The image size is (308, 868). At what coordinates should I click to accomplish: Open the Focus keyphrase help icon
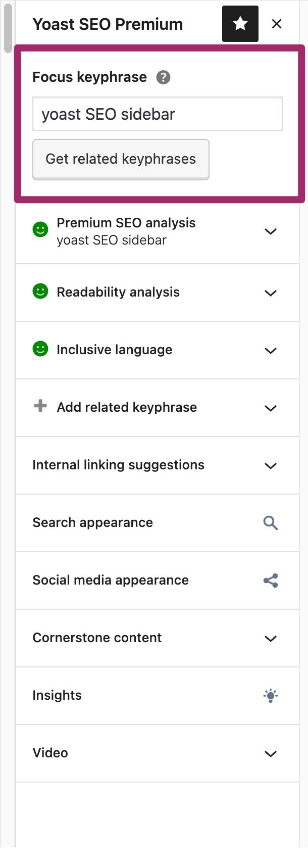(x=163, y=77)
